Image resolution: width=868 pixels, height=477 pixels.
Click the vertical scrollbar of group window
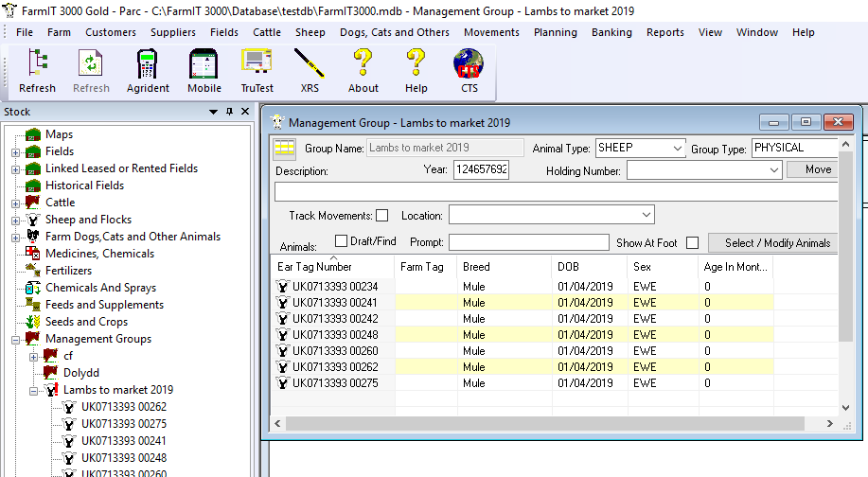845,247
